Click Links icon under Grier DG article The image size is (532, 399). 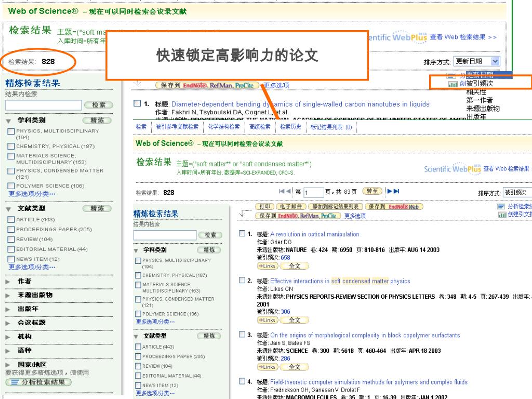[267, 266]
